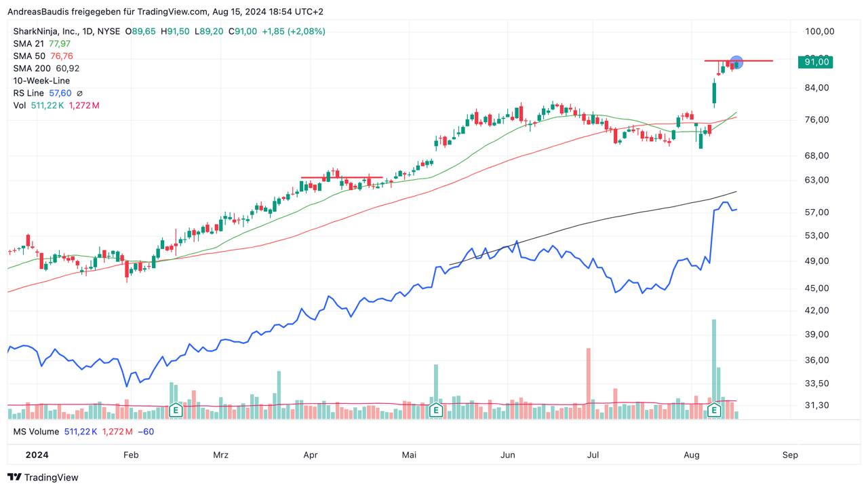Click the blue circle marker on latest candle
This screenshot has height=490, width=868.
coord(736,62)
